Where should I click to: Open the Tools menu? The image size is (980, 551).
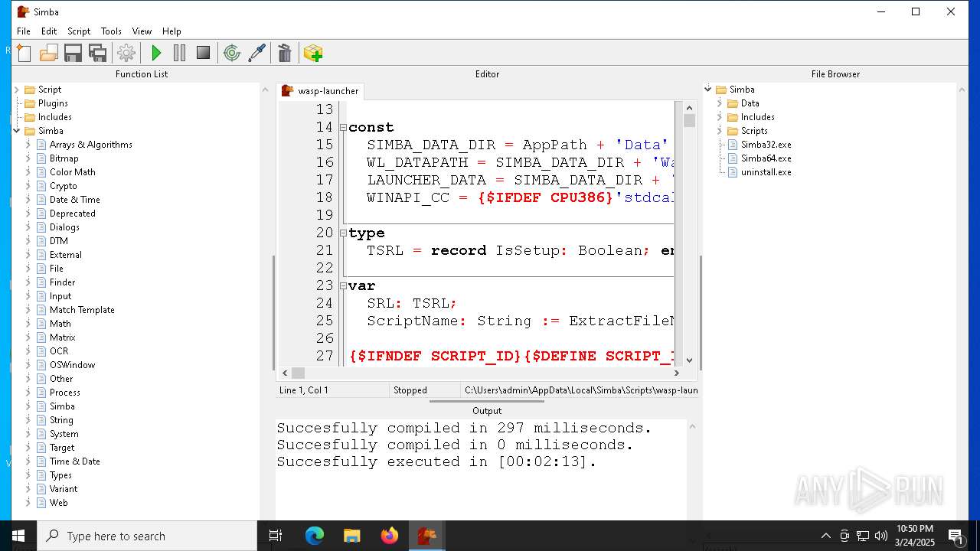pos(111,31)
